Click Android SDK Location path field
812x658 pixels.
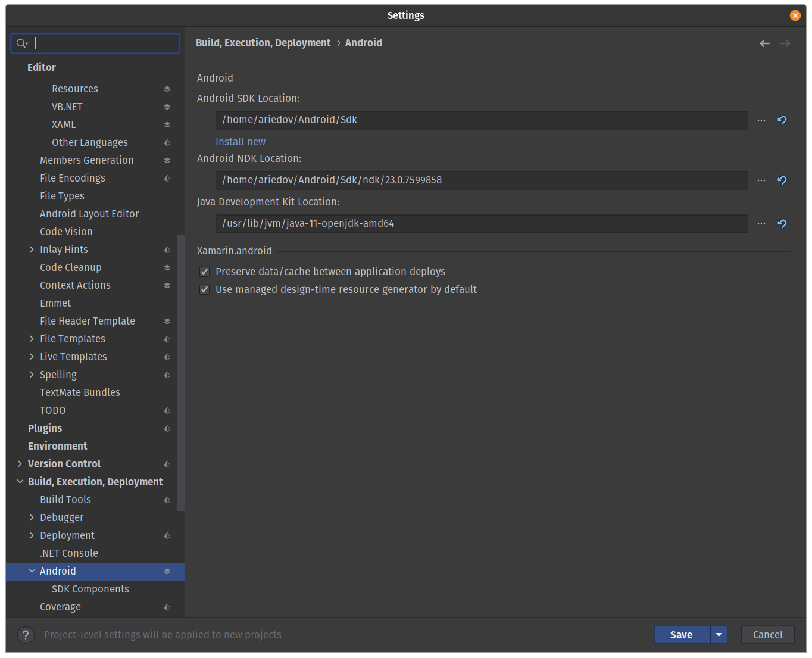(x=482, y=120)
